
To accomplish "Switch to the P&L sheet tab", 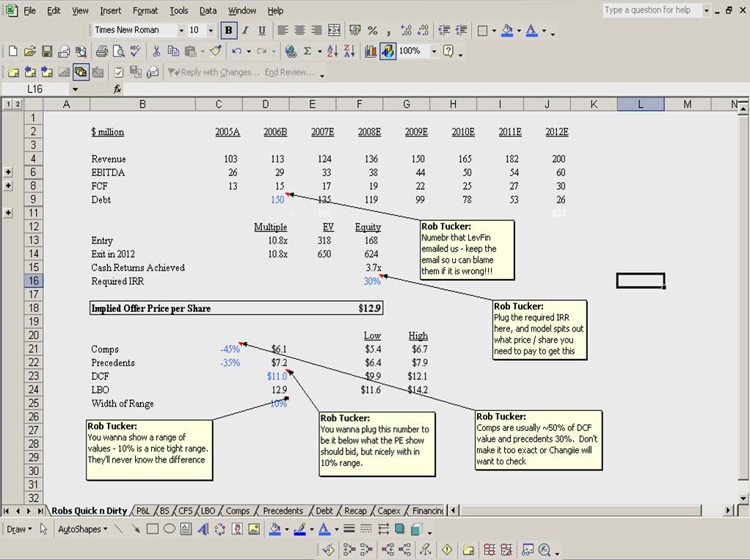I will [143, 511].
